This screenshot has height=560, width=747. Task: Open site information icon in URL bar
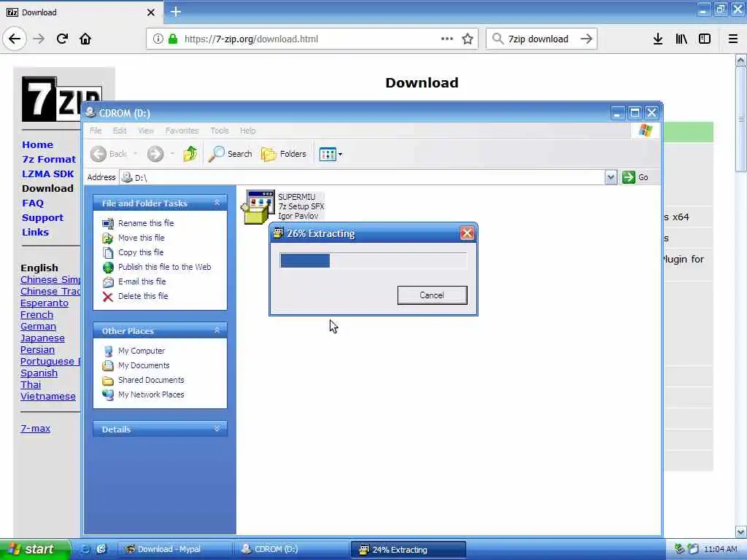(158, 39)
